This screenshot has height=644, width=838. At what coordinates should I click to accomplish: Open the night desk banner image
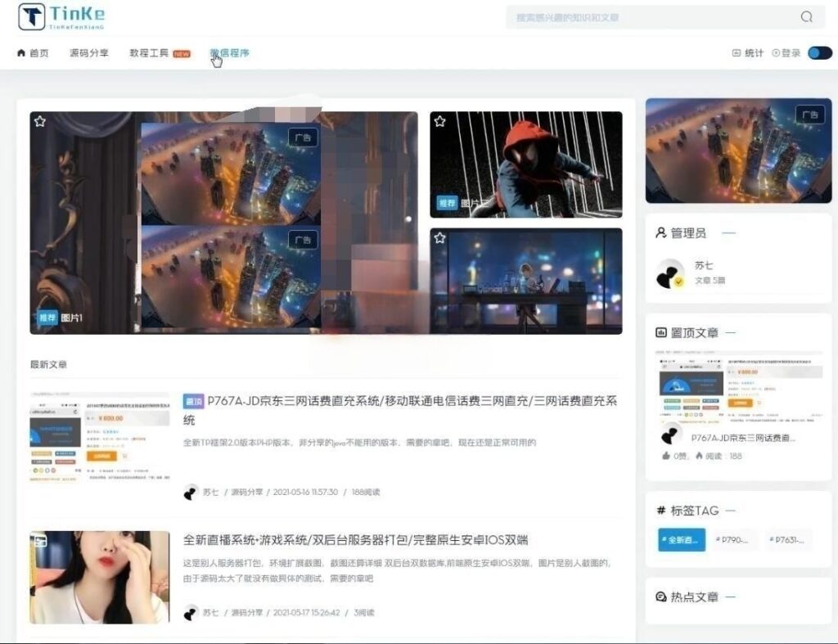point(526,281)
